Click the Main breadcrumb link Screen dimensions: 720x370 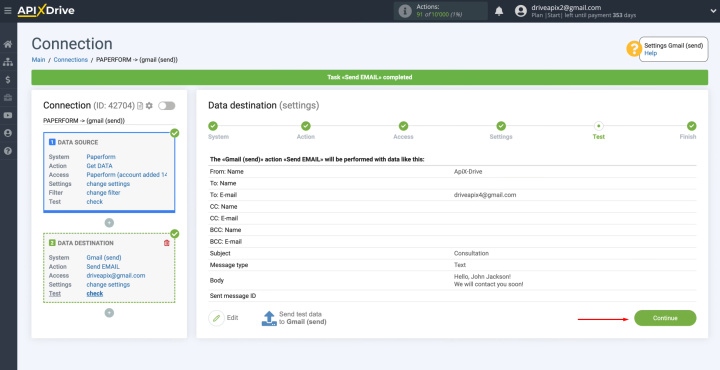click(x=38, y=60)
